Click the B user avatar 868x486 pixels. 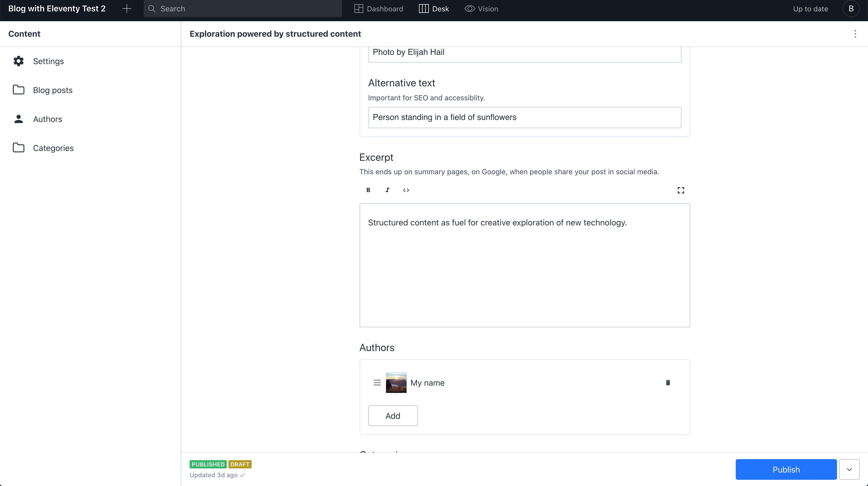tap(851, 9)
